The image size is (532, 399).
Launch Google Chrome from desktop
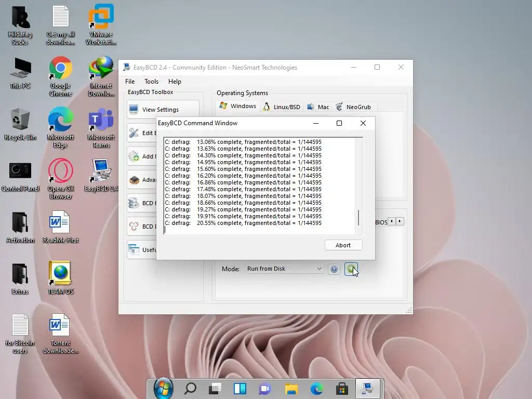pyautogui.click(x=60, y=77)
